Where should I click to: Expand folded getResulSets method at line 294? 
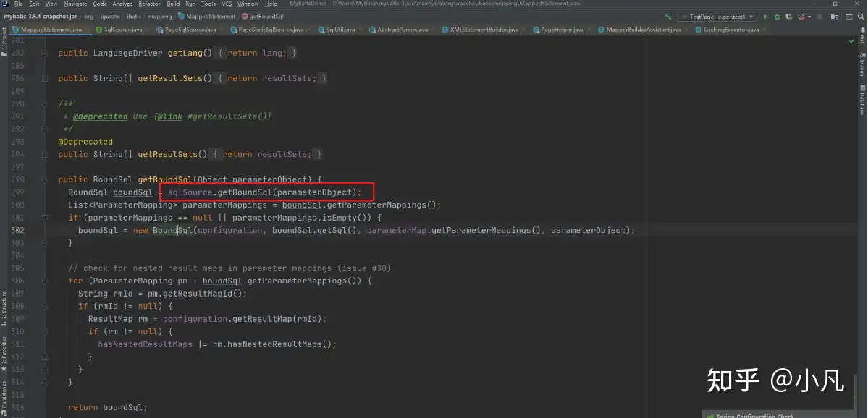[46, 154]
